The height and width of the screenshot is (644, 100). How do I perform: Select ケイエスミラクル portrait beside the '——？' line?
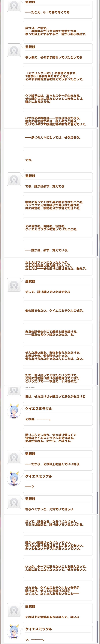(x=14, y=479)
